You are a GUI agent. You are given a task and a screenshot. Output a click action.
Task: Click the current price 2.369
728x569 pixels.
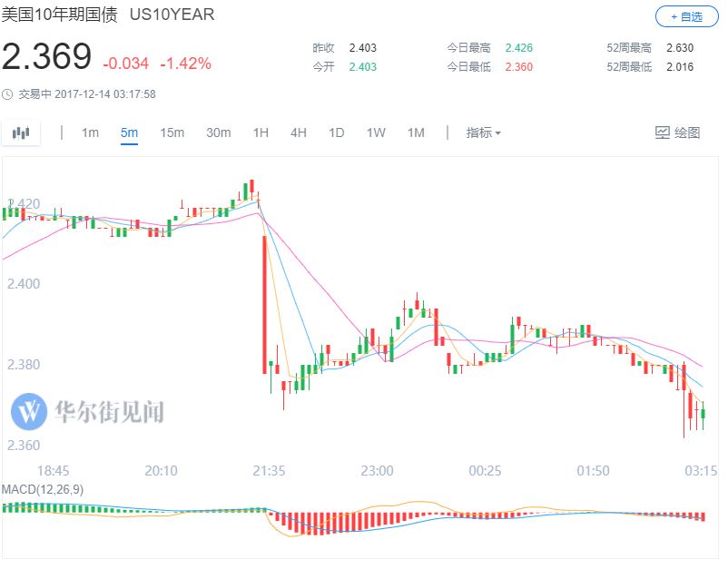coord(46,56)
